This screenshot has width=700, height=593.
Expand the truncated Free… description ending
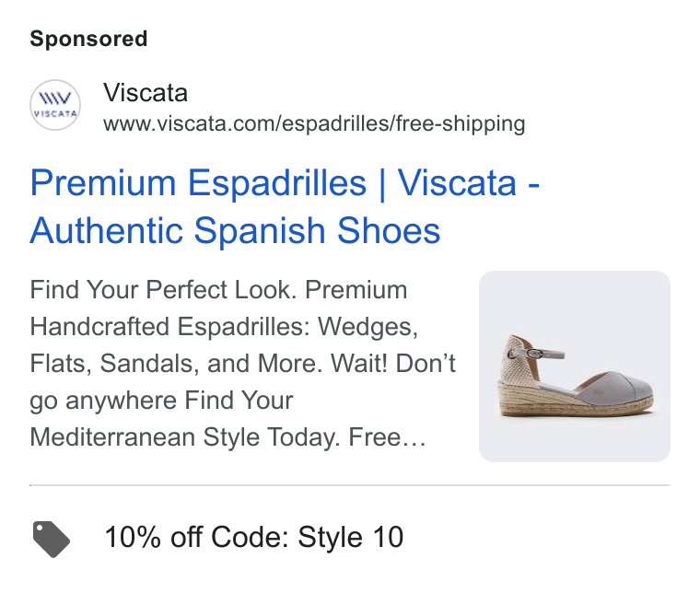coord(387,436)
